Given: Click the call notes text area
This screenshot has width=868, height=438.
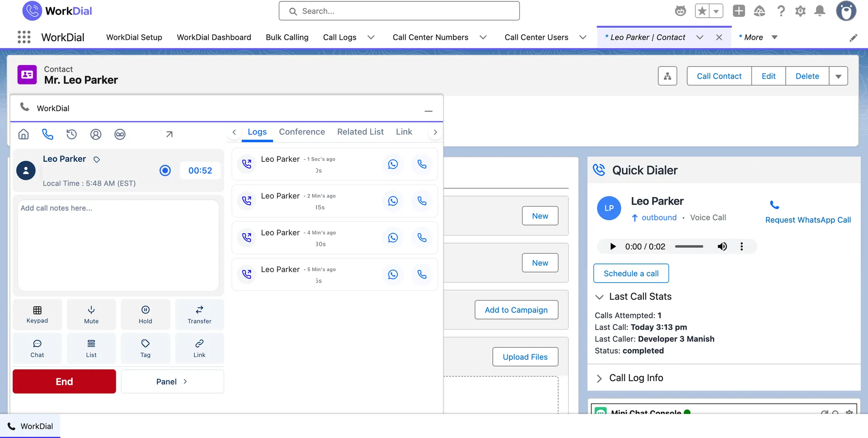Looking at the screenshot, I should point(118,245).
